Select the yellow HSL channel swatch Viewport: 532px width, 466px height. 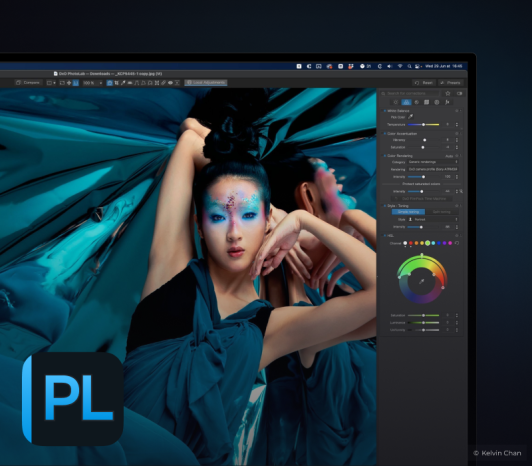tap(422, 243)
